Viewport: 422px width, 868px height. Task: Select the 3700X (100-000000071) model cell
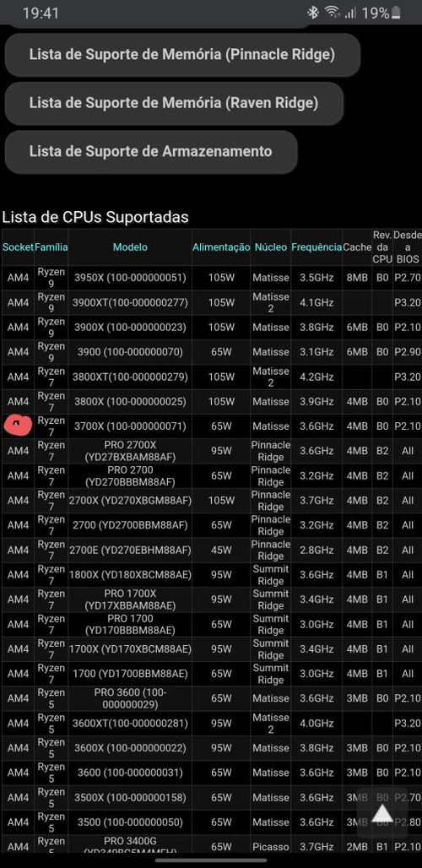point(131,426)
